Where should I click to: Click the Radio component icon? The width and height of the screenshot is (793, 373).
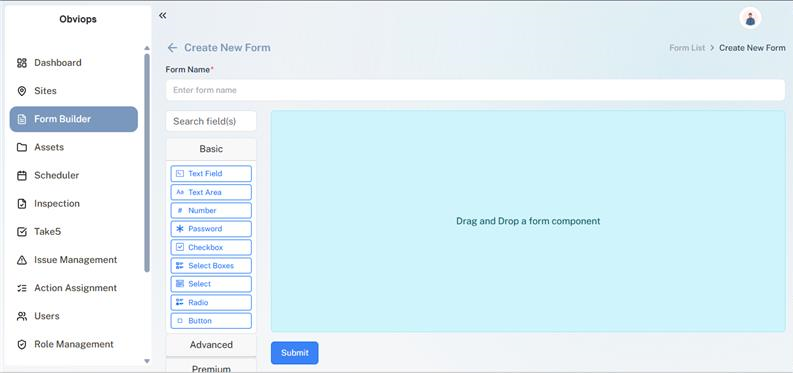click(180, 302)
